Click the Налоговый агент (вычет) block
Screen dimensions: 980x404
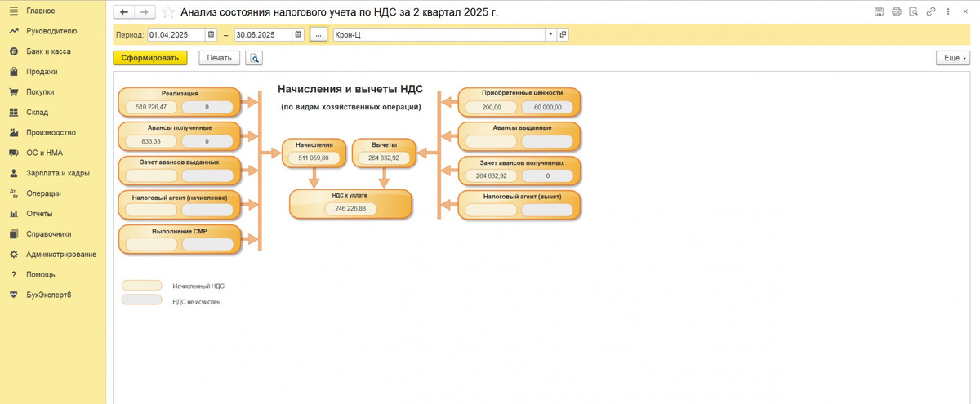tap(519, 204)
